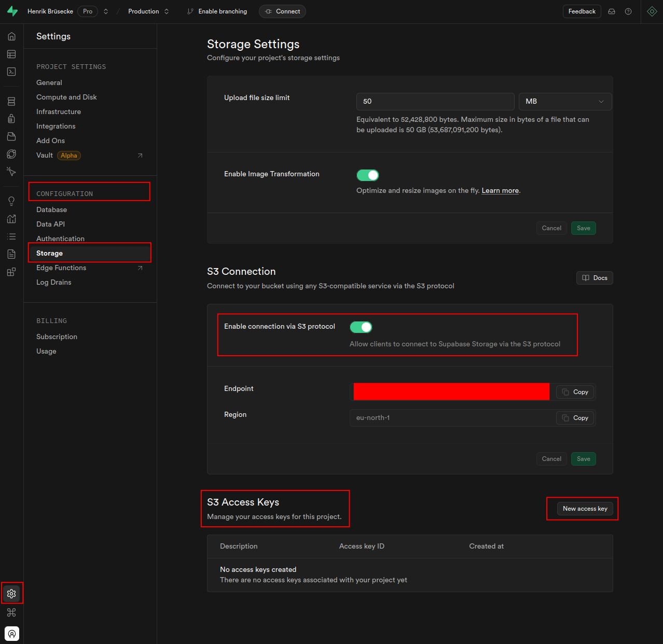Open Authentication configuration page
663x644 pixels.
pos(61,239)
